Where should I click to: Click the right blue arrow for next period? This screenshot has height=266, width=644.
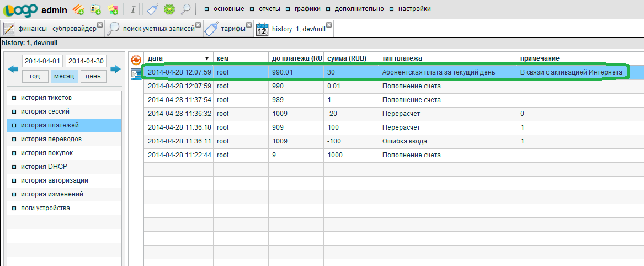point(115,69)
